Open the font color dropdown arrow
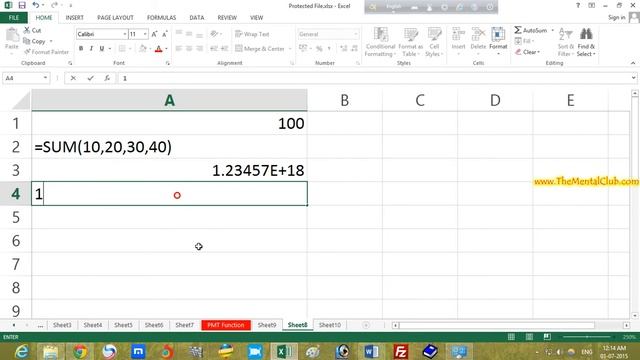The height and width of the screenshot is (360, 640). [166, 49]
